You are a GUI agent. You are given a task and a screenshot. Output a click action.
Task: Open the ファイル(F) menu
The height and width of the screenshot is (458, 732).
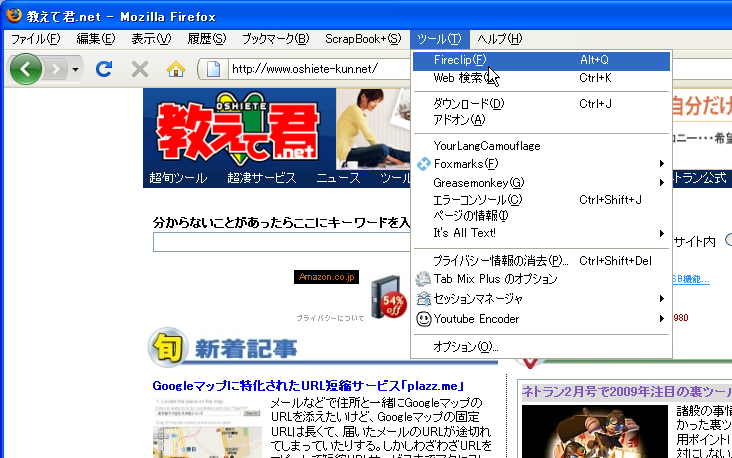pyautogui.click(x=35, y=39)
